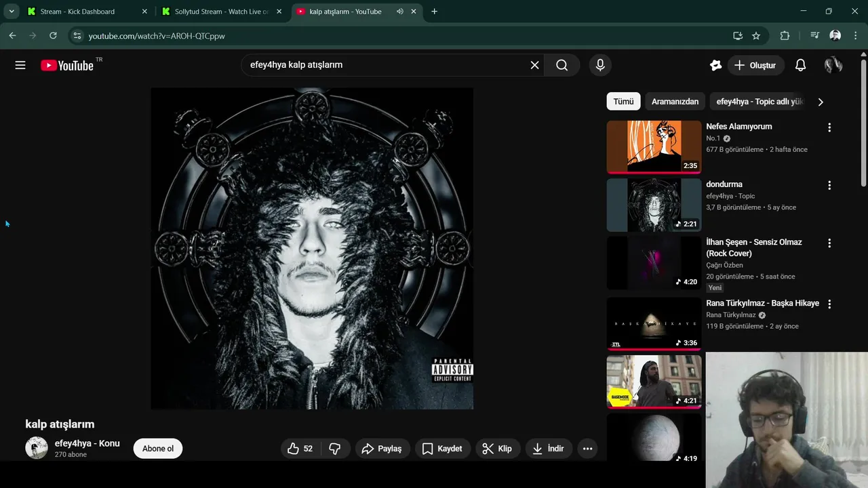Screen dimensions: 868x488
Task: View site information icon in address bar
Action: click(x=77, y=35)
